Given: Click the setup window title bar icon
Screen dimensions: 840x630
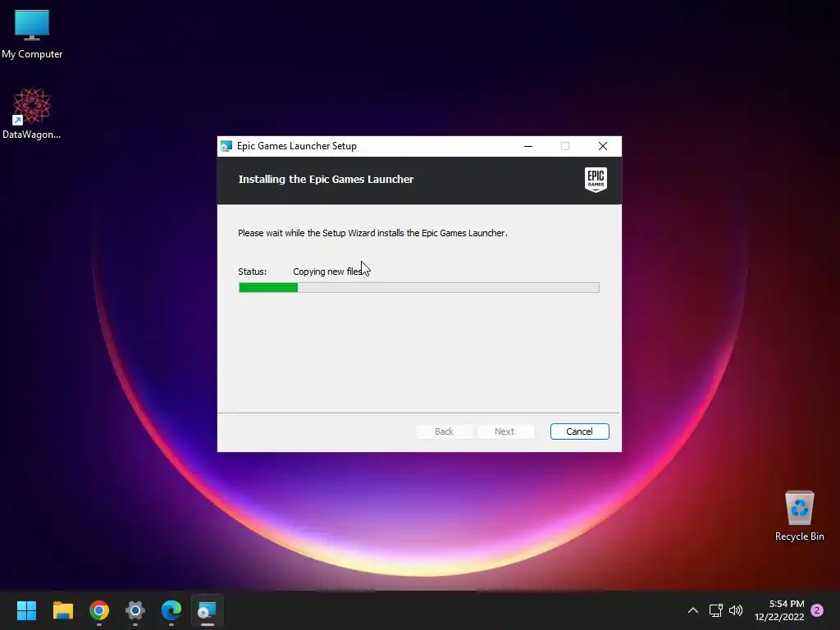Looking at the screenshot, I should 226,146.
